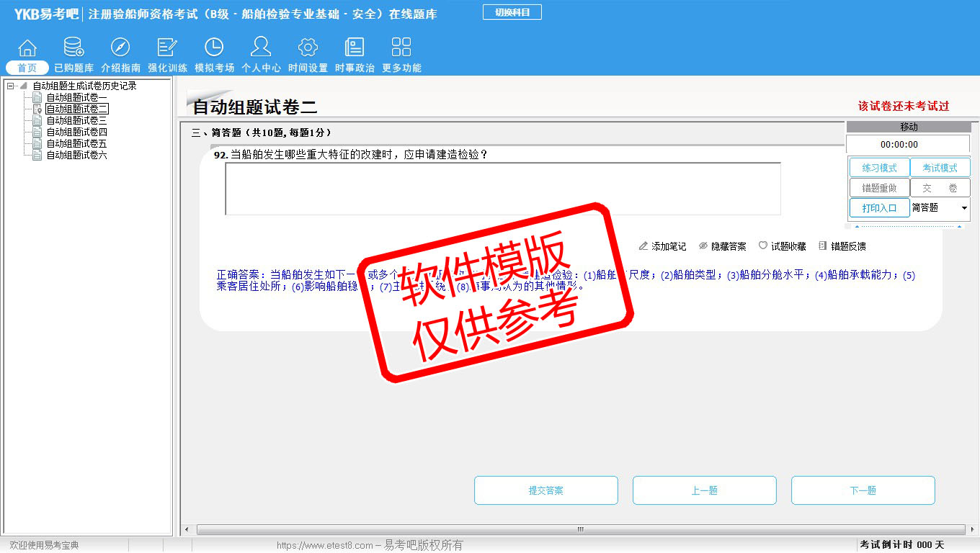Open 已购题库 purchased question bank icon

pos(73,48)
